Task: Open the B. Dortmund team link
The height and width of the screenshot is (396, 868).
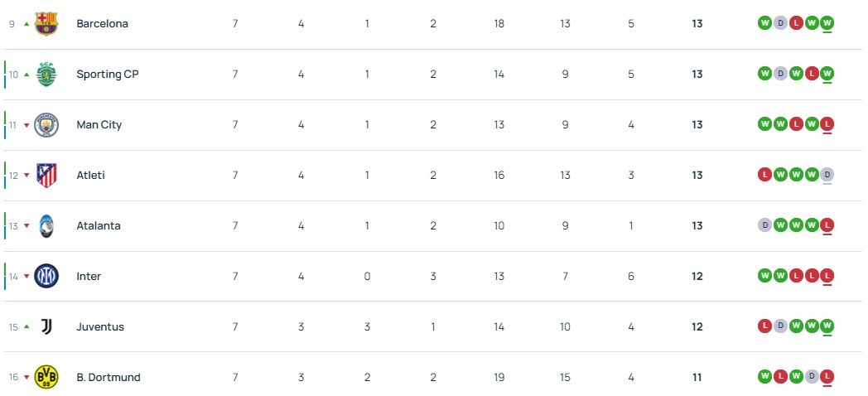Action: [108, 378]
